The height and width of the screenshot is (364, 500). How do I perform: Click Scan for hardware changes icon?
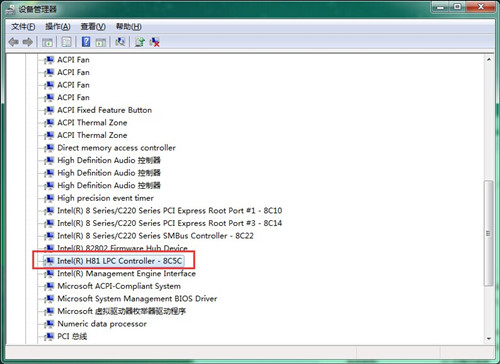120,42
